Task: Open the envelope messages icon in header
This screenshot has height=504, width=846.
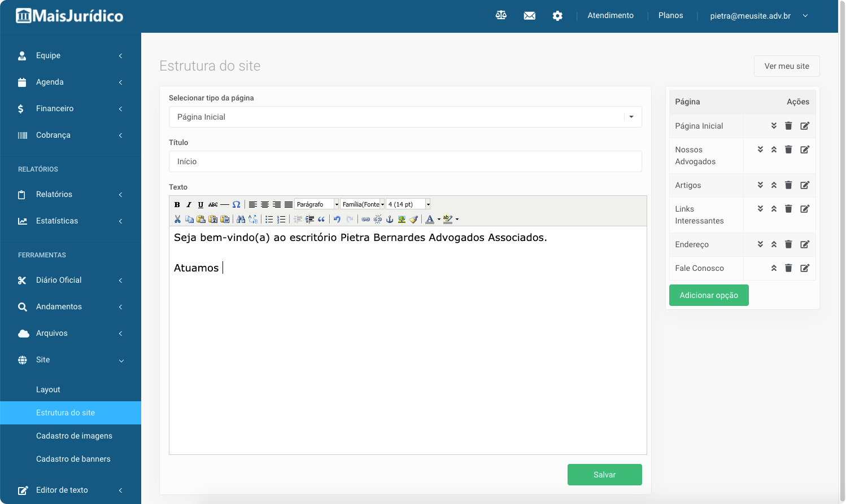Action: click(529, 16)
